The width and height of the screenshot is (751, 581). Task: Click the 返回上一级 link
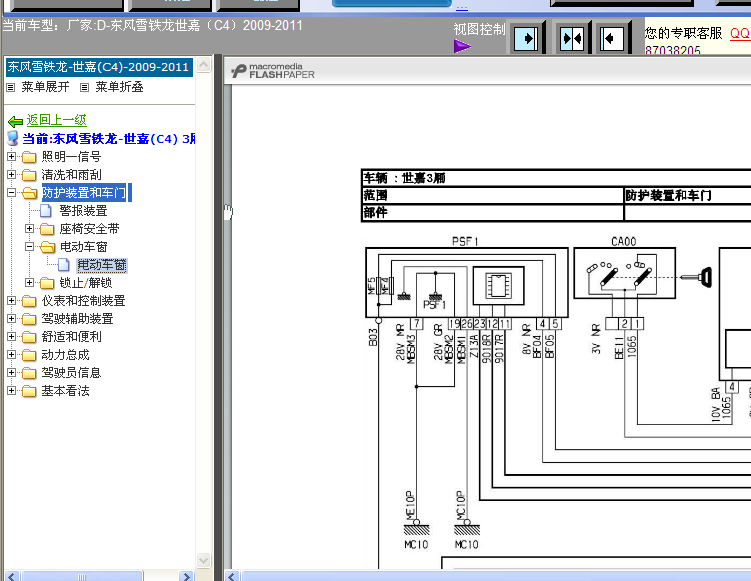click(x=57, y=120)
